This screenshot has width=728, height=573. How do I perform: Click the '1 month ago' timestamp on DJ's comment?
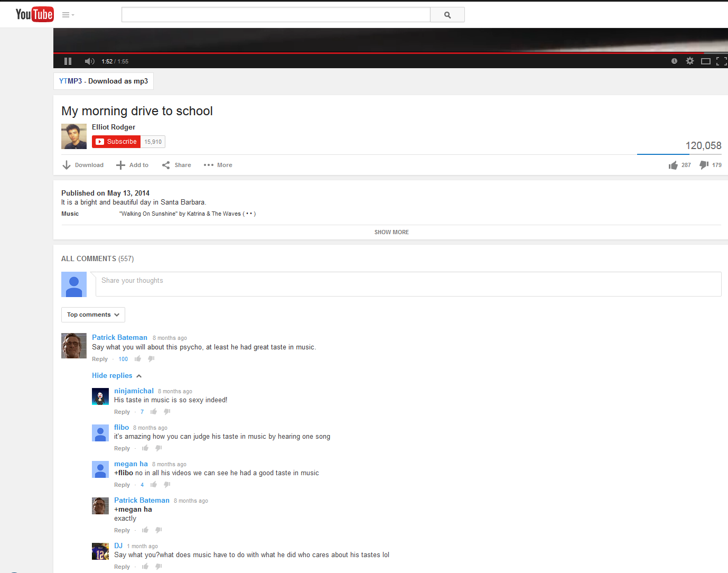tap(143, 547)
